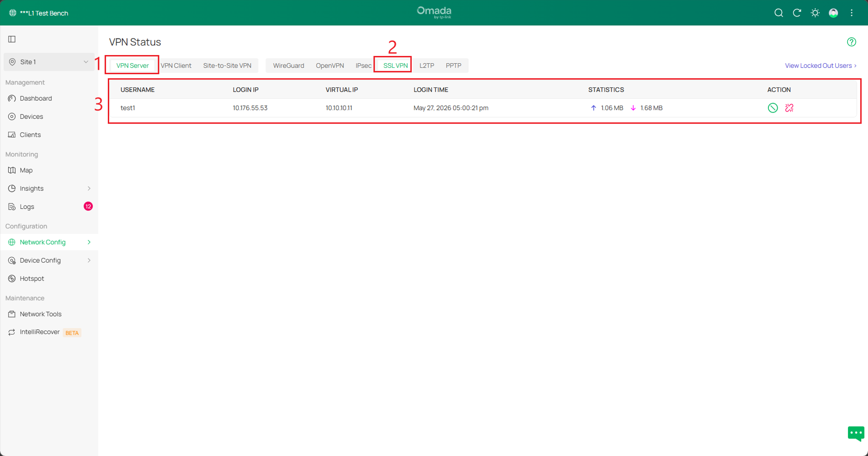Block user test1 with the ban icon
Viewport: 868px width, 456px height.
coord(773,108)
